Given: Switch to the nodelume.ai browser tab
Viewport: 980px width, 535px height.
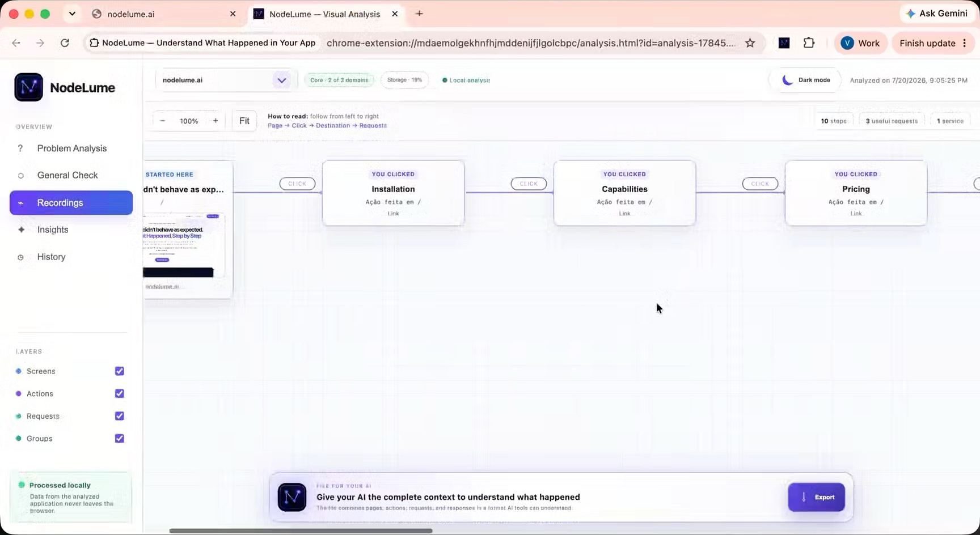Looking at the screenshot, I should coord(164,14).
